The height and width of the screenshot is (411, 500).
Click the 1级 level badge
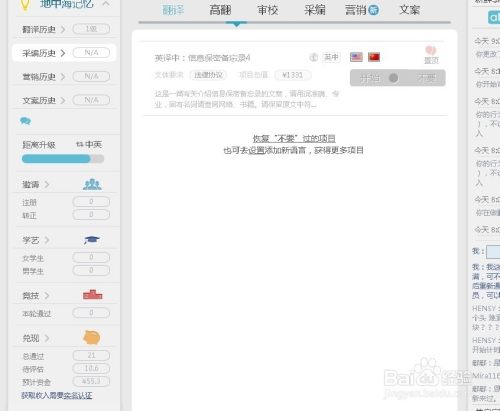click(x=91, y=29)
